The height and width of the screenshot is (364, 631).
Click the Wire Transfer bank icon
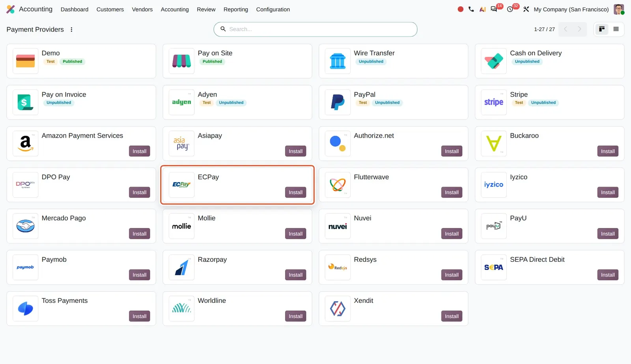click(338, 61)
